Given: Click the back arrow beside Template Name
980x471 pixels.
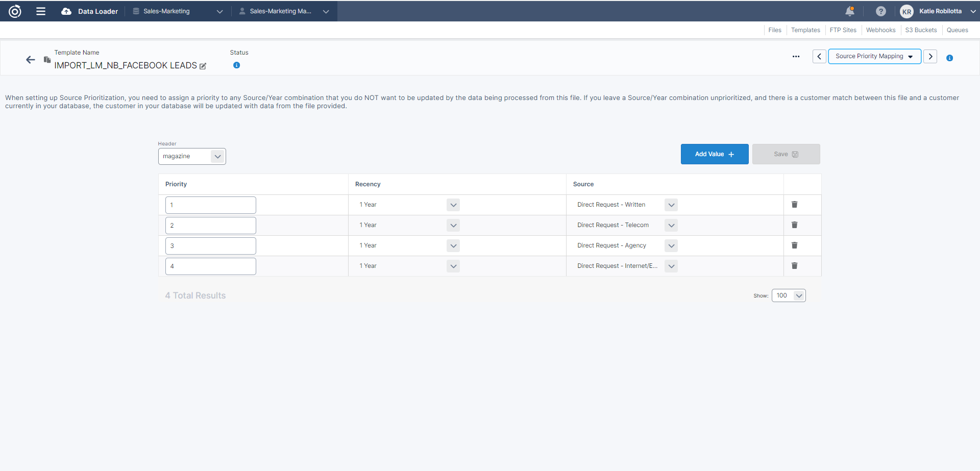Looking at the screenshot, I should coord(31,60).
